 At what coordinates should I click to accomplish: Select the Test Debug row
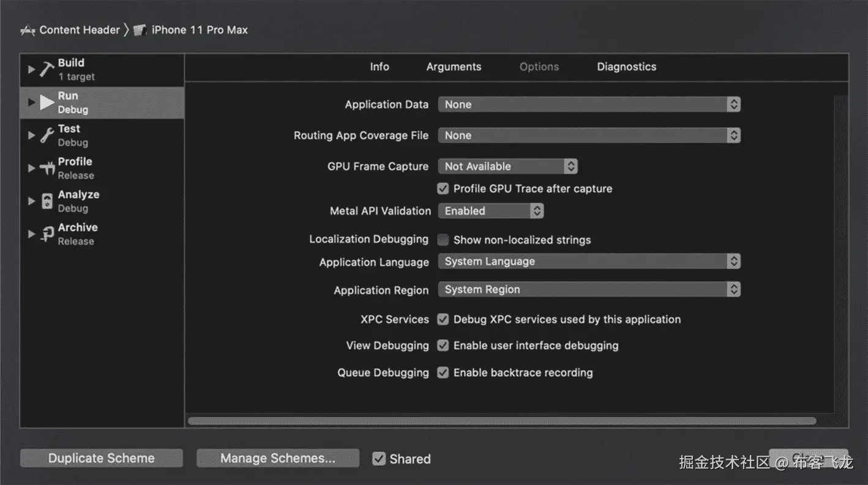tap(102, 135)
